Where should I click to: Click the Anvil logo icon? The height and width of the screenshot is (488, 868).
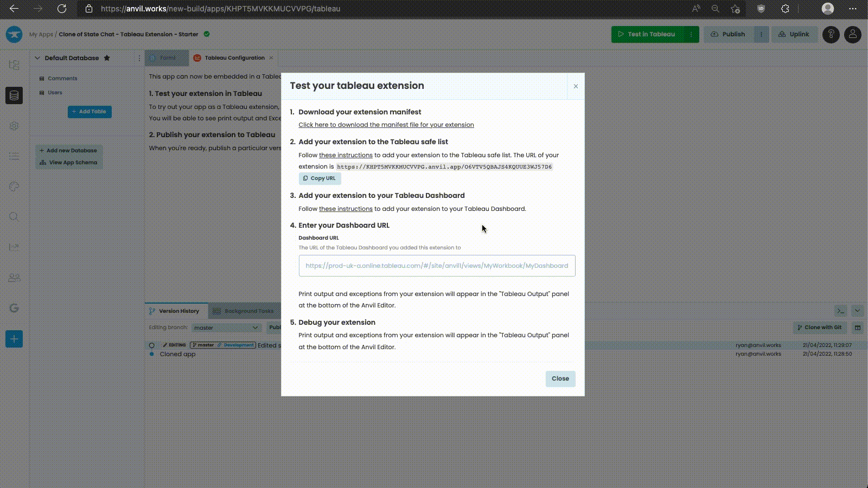(x=14, y=34)
